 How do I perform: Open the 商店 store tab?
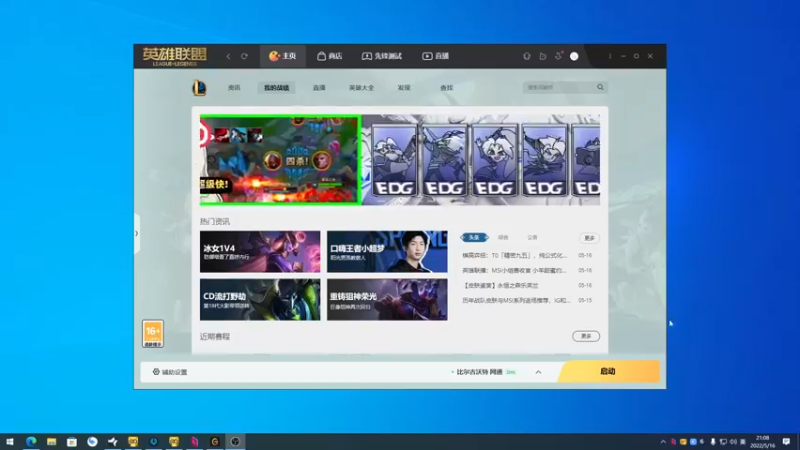click(330, 56)
